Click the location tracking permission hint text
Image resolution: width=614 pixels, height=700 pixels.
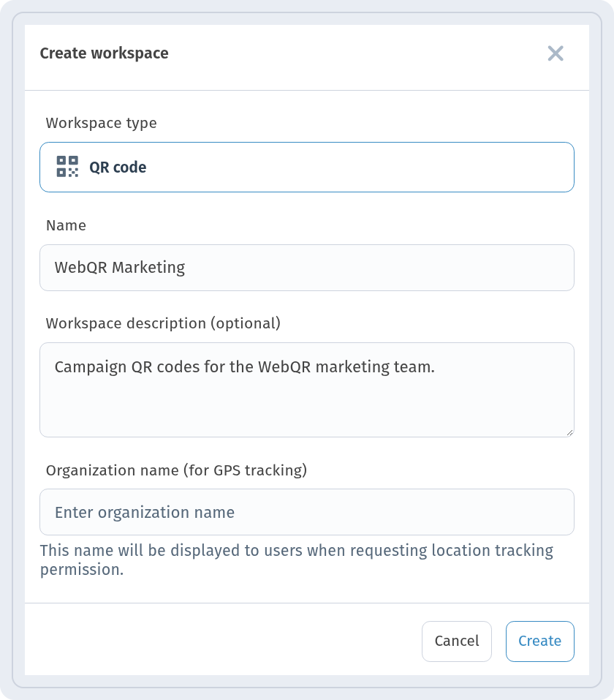tap(297, 560)
